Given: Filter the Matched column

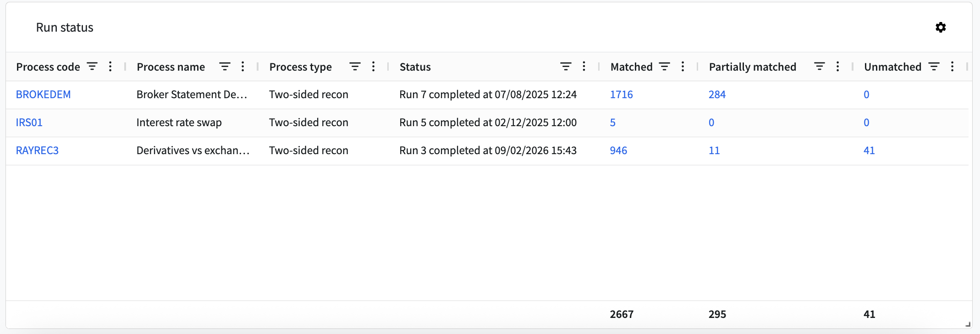Looking at the screenshot, I should [x=664, y=67].
